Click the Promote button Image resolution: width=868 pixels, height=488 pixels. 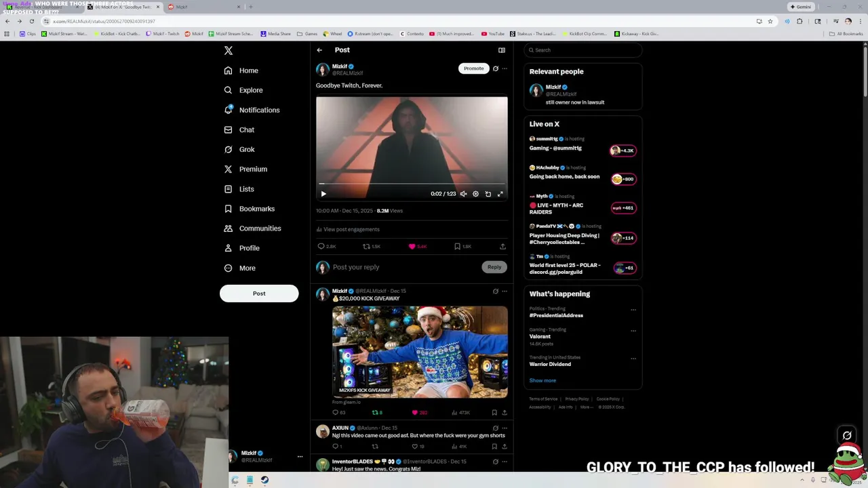point(473,68)
